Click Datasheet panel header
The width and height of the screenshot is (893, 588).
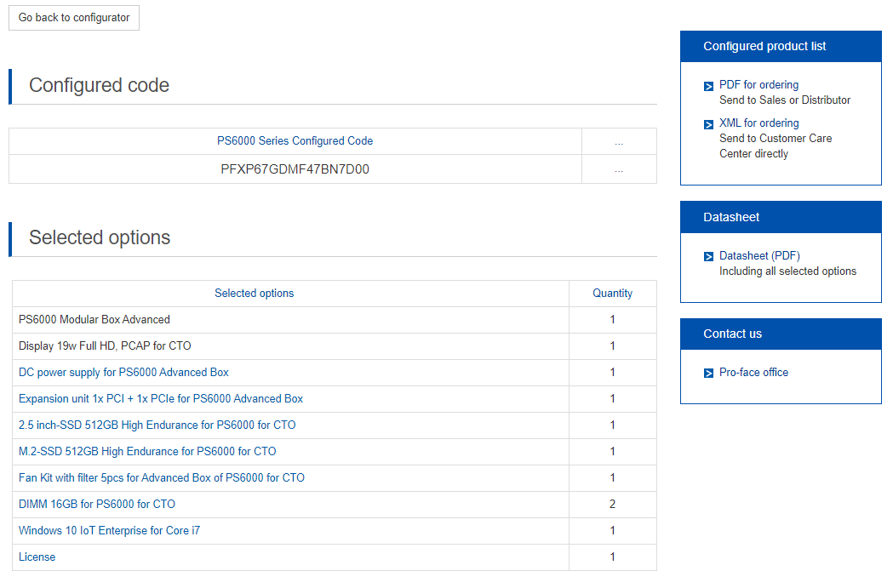pos(781,217)
